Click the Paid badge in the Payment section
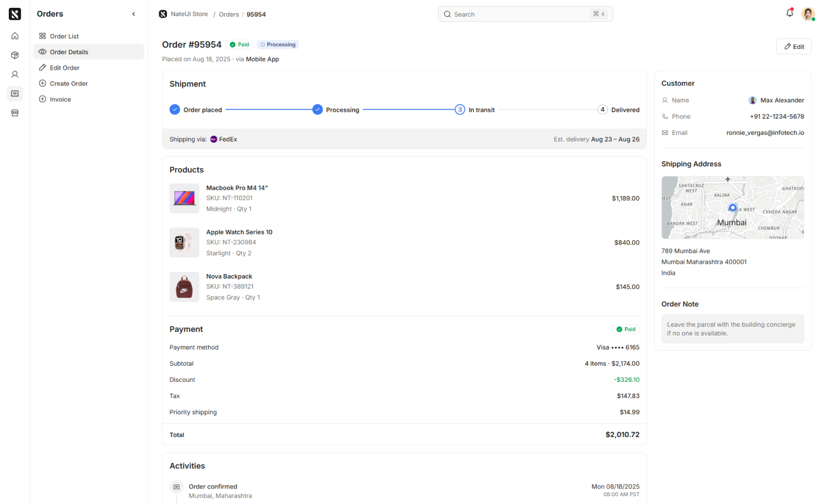The width and height of the screenshot is (824, 504). coord(626,329)
